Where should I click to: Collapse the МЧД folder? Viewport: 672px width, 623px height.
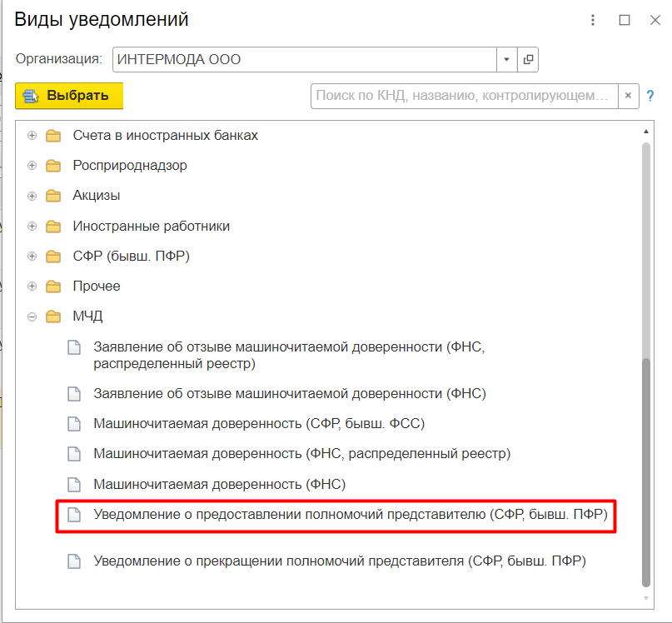pos(32,316)
